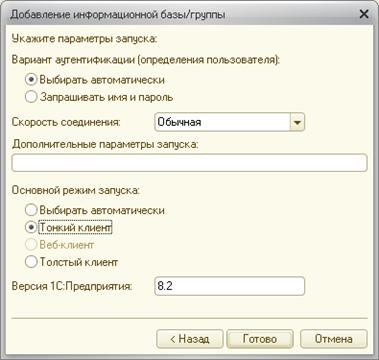
Task: Cancel the dialog with 'Отмена'
Action: click(x=334, y=339)
